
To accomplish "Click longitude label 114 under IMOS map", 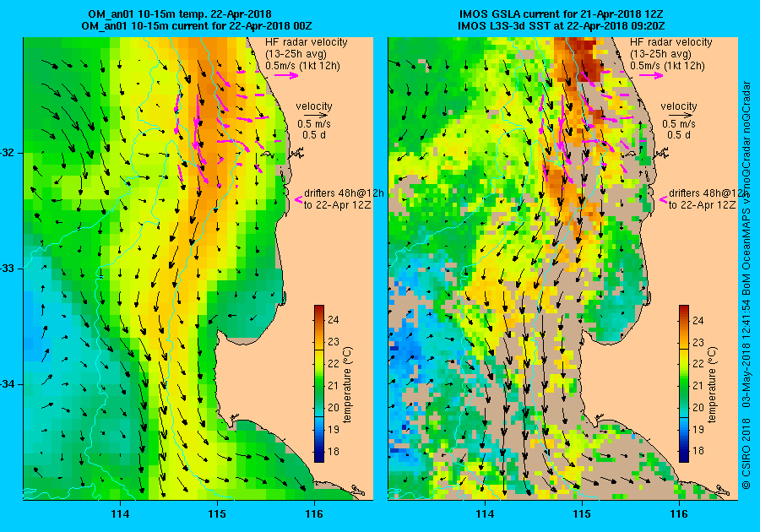I will 485,513.
